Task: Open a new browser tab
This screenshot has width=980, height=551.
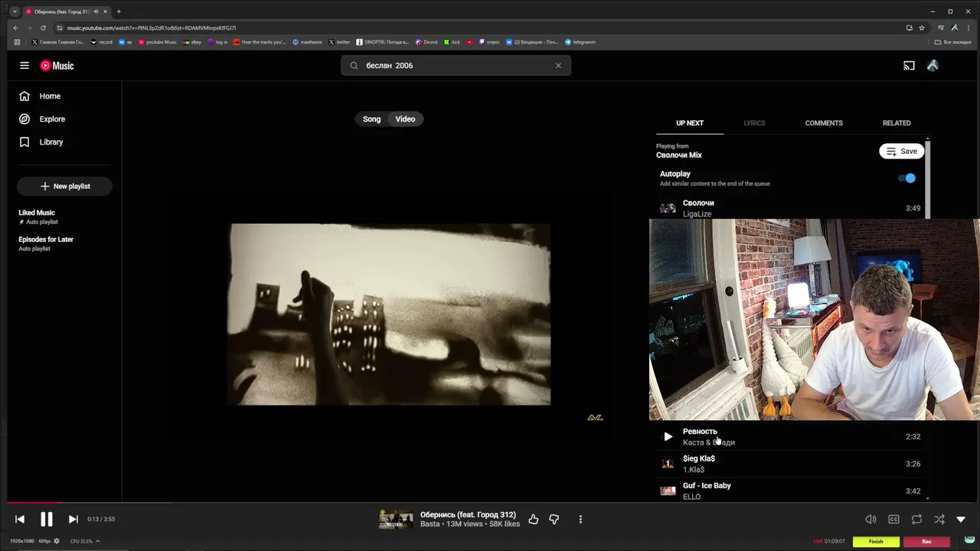Action: coord(119,11)
